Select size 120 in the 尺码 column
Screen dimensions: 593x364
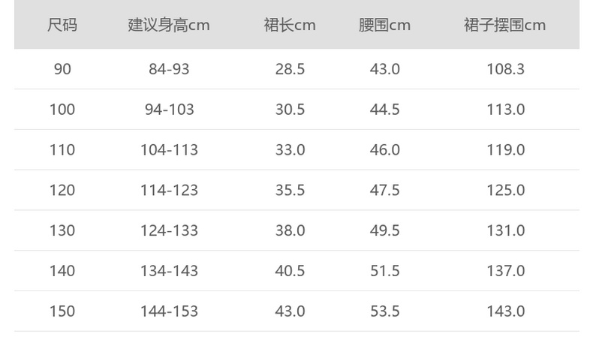click(x=62, y=190)
